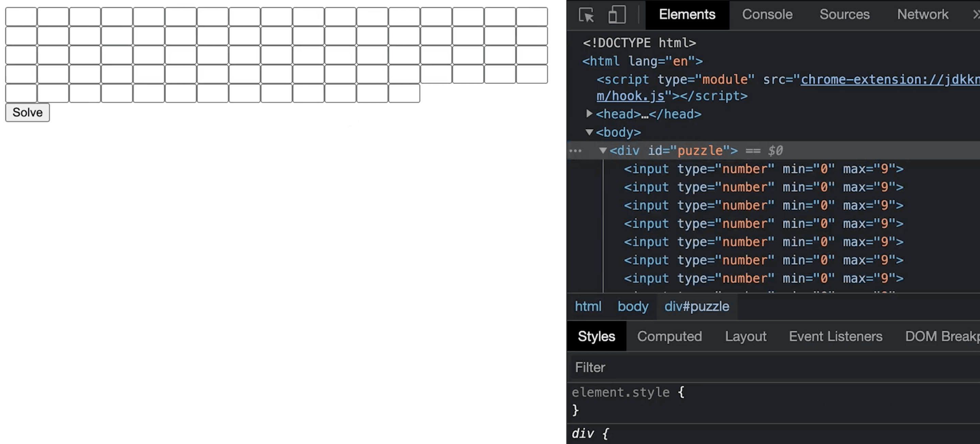
Task: Open the Layout pane tab
Action: coord(745,336)
